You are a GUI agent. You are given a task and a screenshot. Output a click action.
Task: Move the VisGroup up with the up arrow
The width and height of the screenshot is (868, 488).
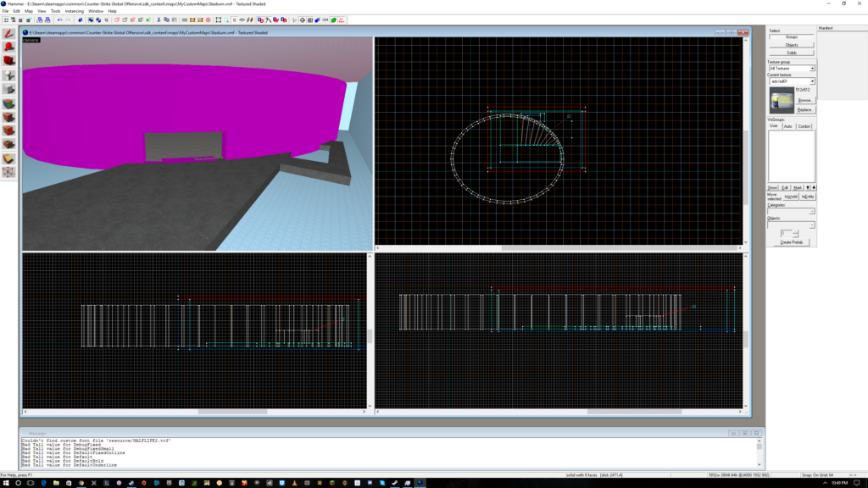click(808, 187)
